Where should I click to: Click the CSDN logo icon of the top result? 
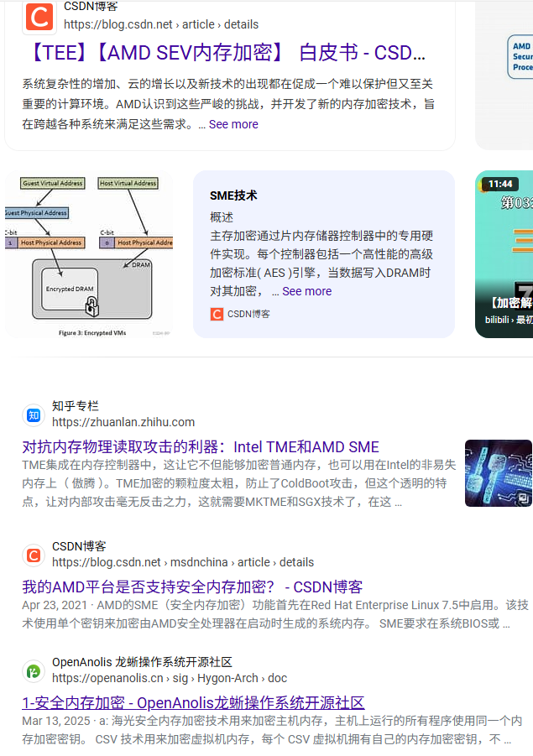39,18
